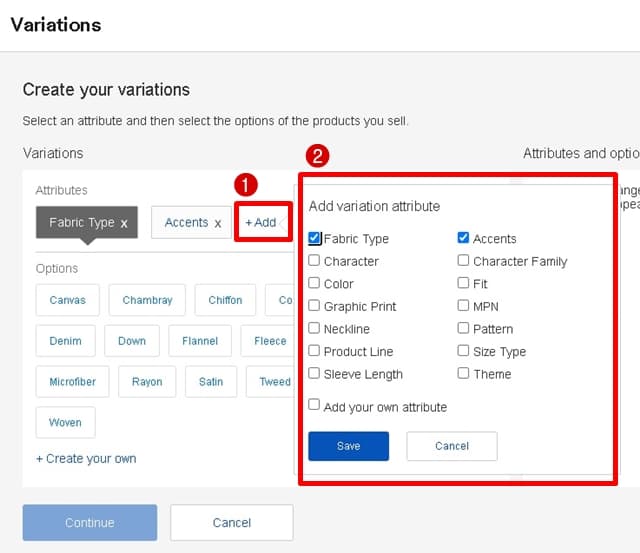Cancel the Add variation attribute dialog

point(451,446)
